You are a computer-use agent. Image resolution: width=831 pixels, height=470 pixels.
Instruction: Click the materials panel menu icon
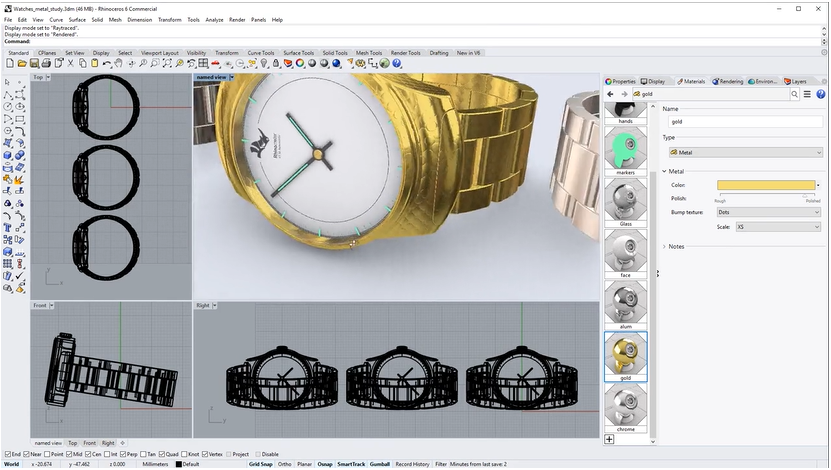(807, 94)
